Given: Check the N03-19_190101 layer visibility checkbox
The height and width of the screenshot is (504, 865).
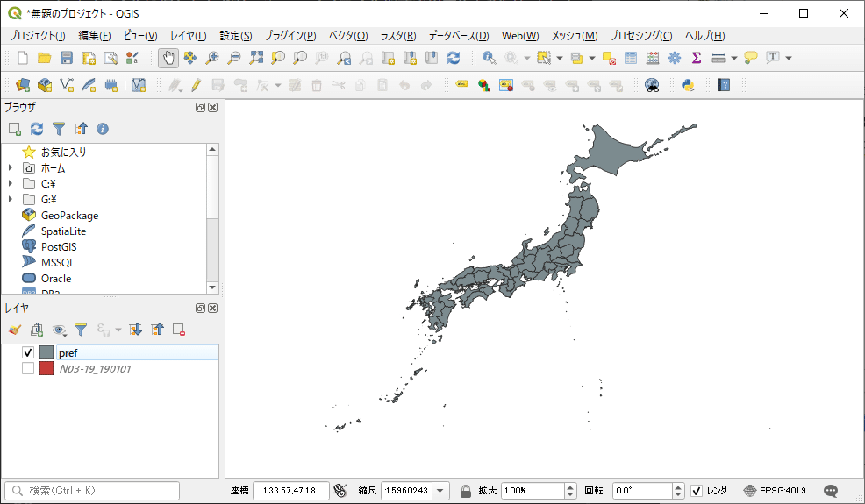Looking at the screenshot, I should coord(28,368).
